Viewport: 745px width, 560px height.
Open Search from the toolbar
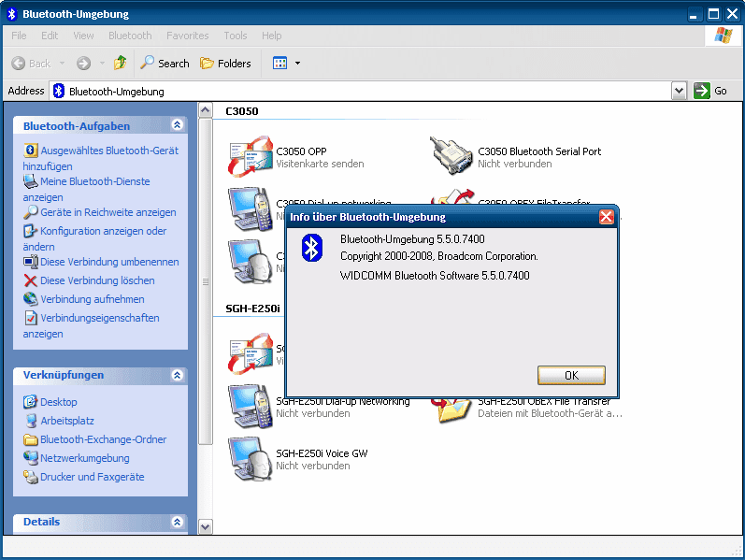pyautogui.click(x=165, y=64)
